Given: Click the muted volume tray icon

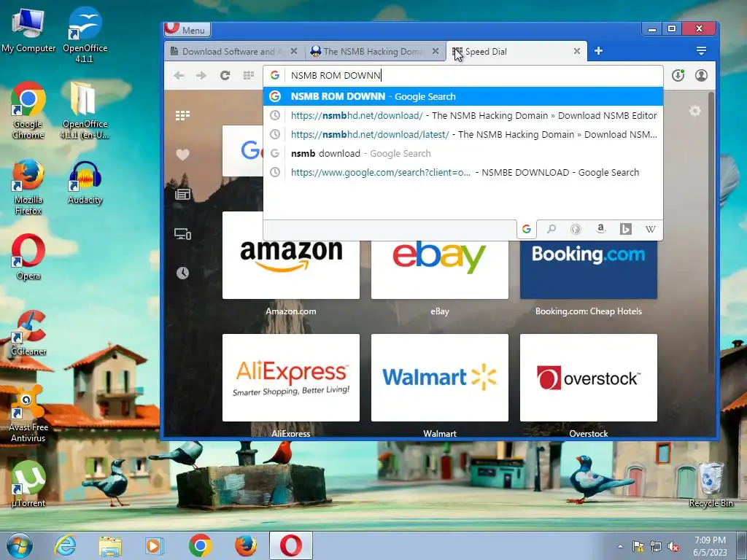Looking at the screenshot, I should pos(673,546).
